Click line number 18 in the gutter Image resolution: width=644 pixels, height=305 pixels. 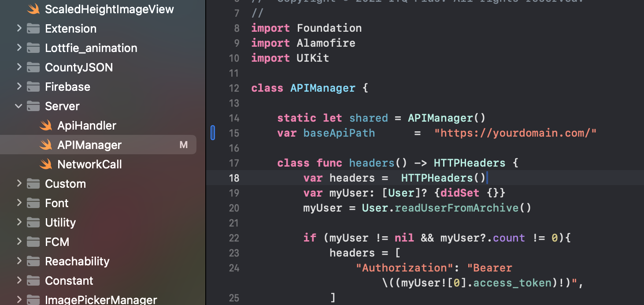point(234,178)
